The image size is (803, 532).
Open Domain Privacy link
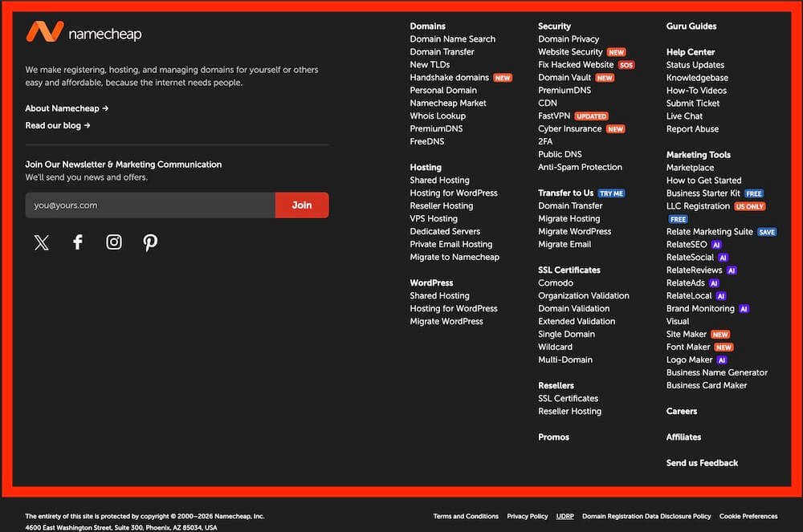pyautogui.click(x=569, y=39)
